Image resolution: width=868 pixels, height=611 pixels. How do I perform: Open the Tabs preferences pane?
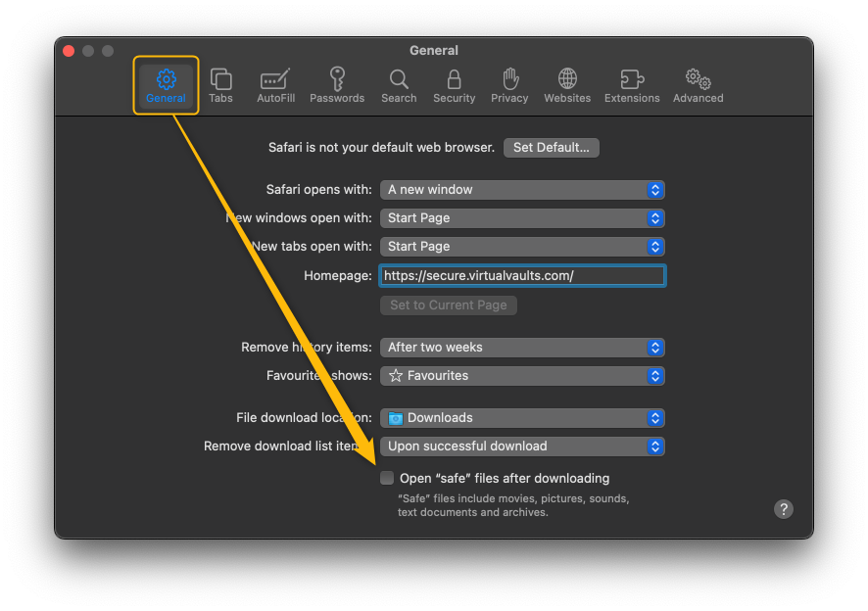coord(220,85)
